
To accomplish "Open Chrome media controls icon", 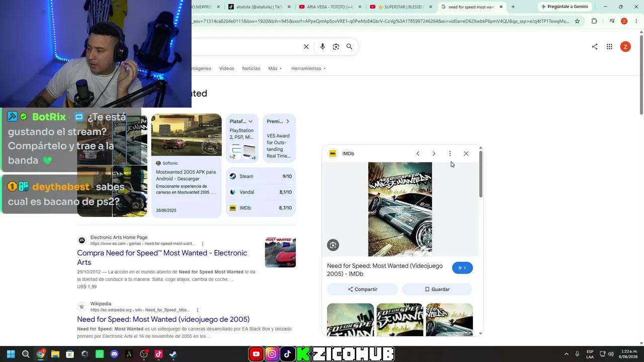I will pos(612,21).
